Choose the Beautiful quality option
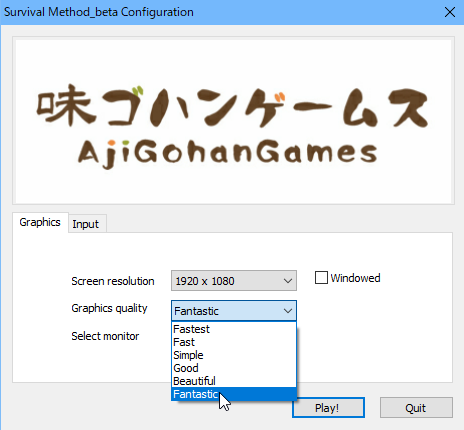Image resolution: width=464 pixels, height=430 pixels. point(234,381)
